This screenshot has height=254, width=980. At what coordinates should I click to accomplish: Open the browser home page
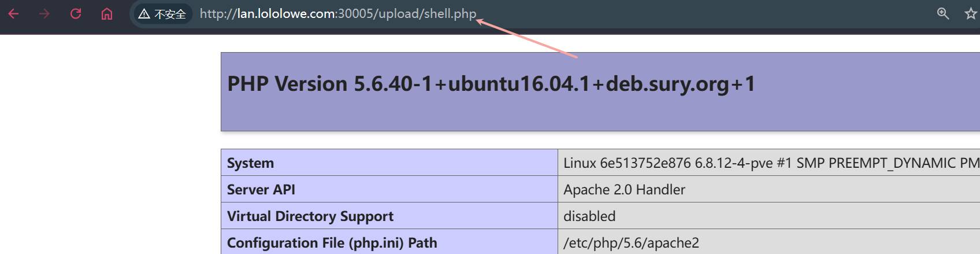tap(107, 14)
